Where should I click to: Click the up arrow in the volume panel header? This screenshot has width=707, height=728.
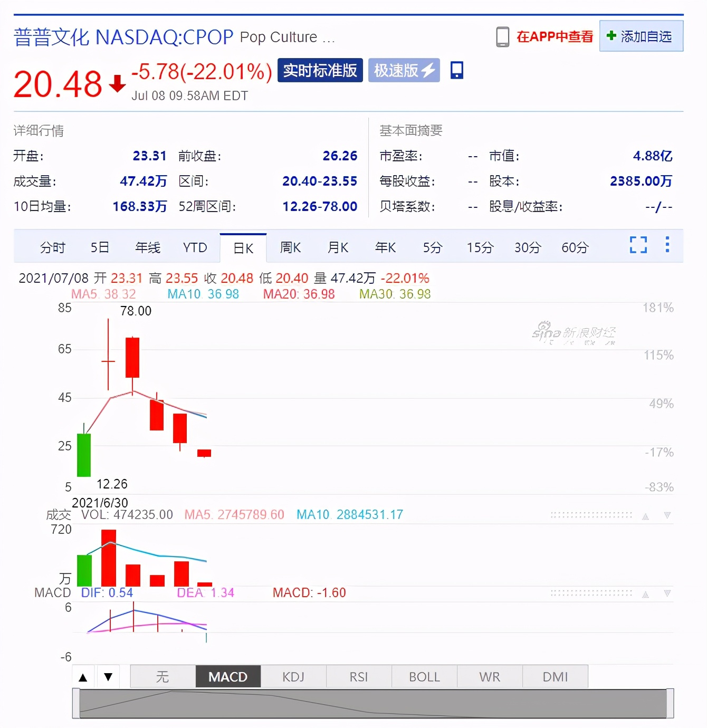(x=645, y=516)
